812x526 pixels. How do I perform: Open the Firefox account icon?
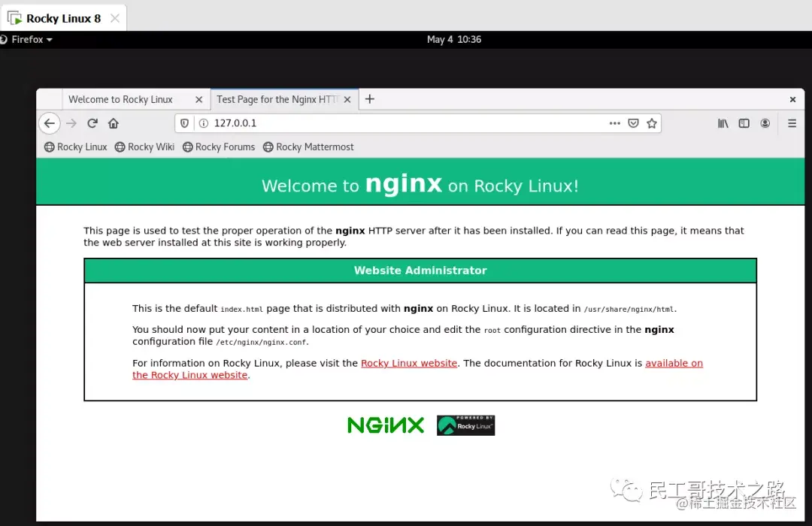point(765,123)
